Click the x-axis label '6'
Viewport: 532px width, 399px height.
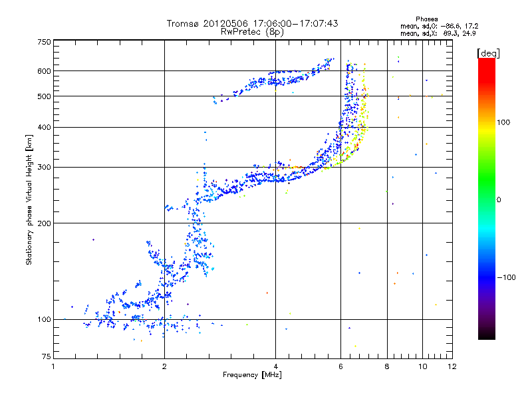tap(340, 366)
